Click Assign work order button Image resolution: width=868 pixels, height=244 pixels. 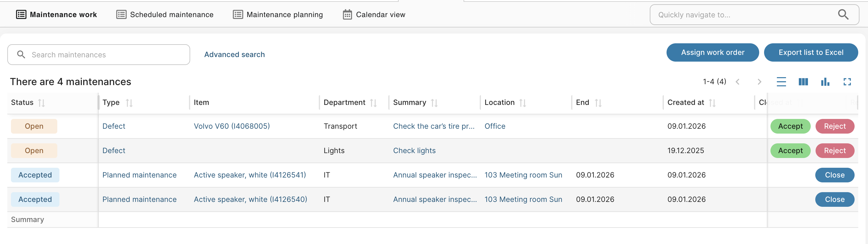pyautogui.click(x=712, y=52)
